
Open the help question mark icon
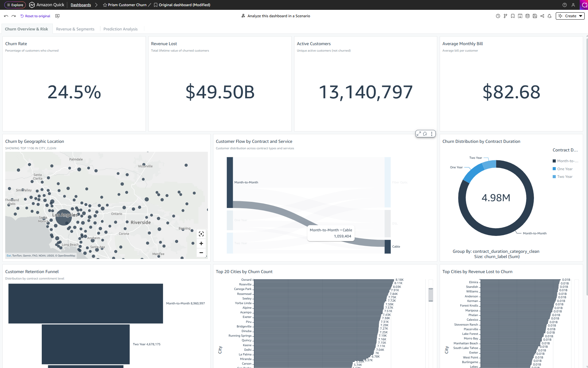pyautogui.click(x=564, y=5)
